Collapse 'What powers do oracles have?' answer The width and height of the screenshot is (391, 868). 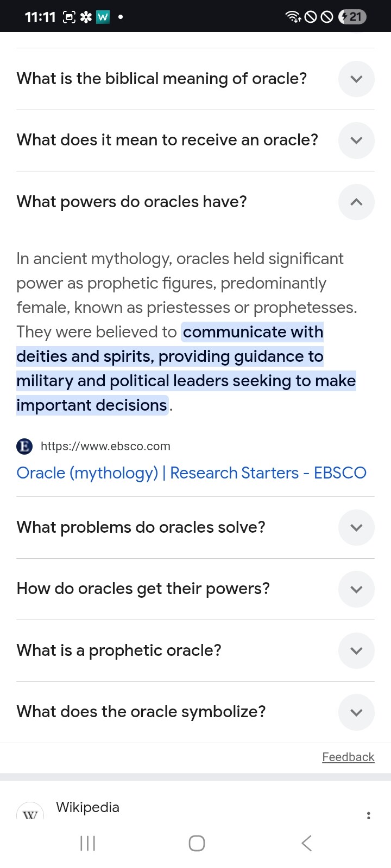[356, 202]
